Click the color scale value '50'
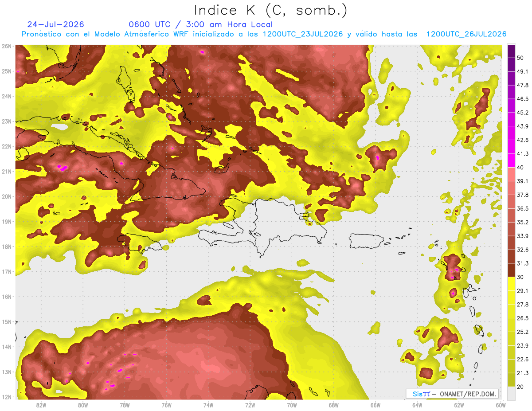The width and height of the screenshot is (532, 411). [520, 58]
